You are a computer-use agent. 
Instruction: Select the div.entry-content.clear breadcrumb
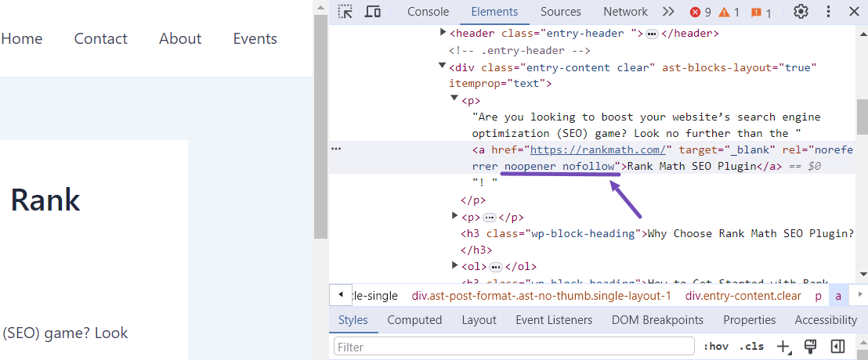point(743,296)
